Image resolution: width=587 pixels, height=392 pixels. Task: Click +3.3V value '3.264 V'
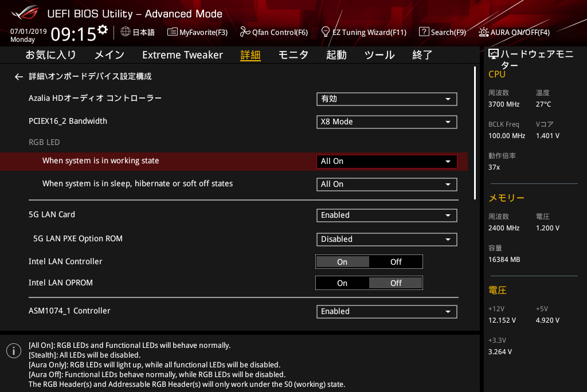[500, 352]
